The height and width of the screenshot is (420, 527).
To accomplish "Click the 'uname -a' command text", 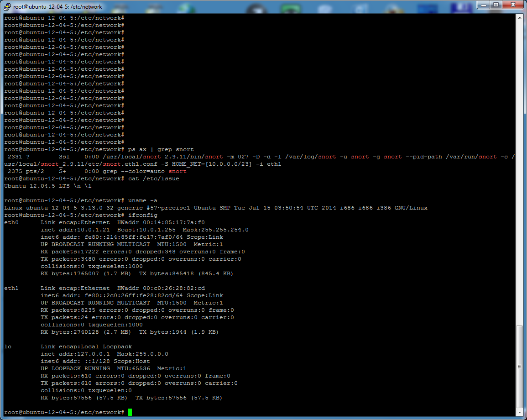I will [142, 200].
